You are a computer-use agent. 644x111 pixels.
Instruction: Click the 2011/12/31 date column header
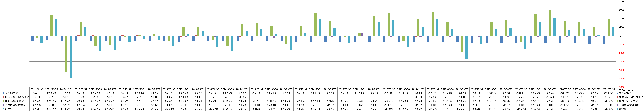click(66, 89)
